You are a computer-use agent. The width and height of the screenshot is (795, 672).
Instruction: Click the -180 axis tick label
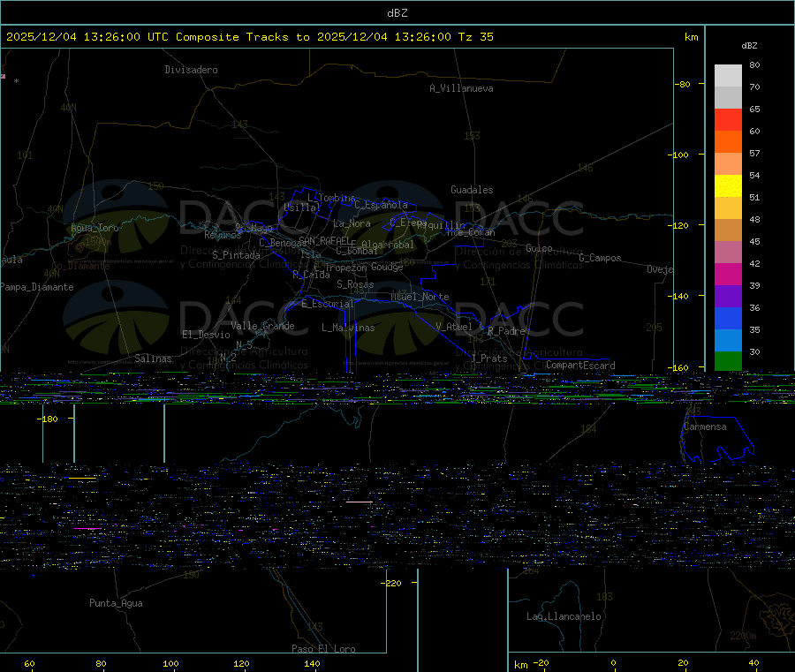47,419
